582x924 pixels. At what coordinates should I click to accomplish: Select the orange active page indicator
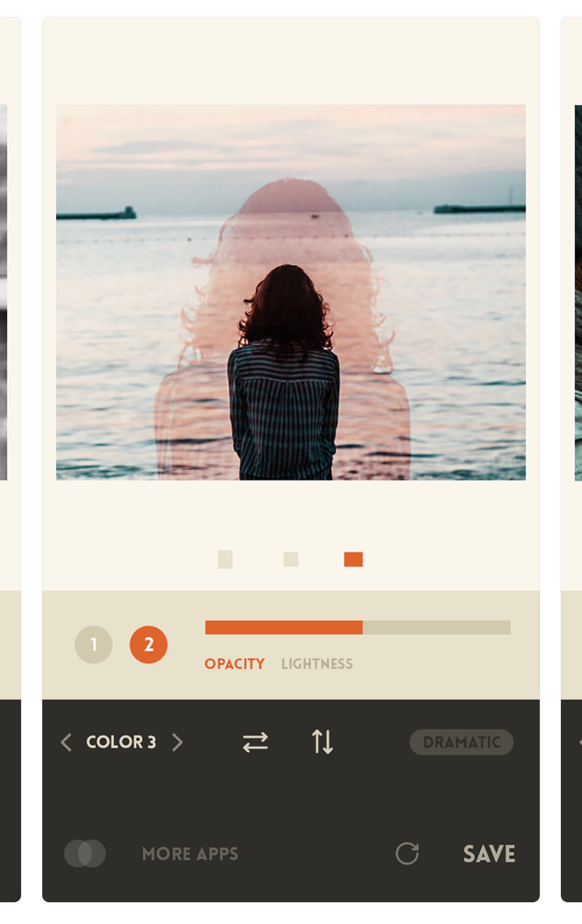point(354,559)
